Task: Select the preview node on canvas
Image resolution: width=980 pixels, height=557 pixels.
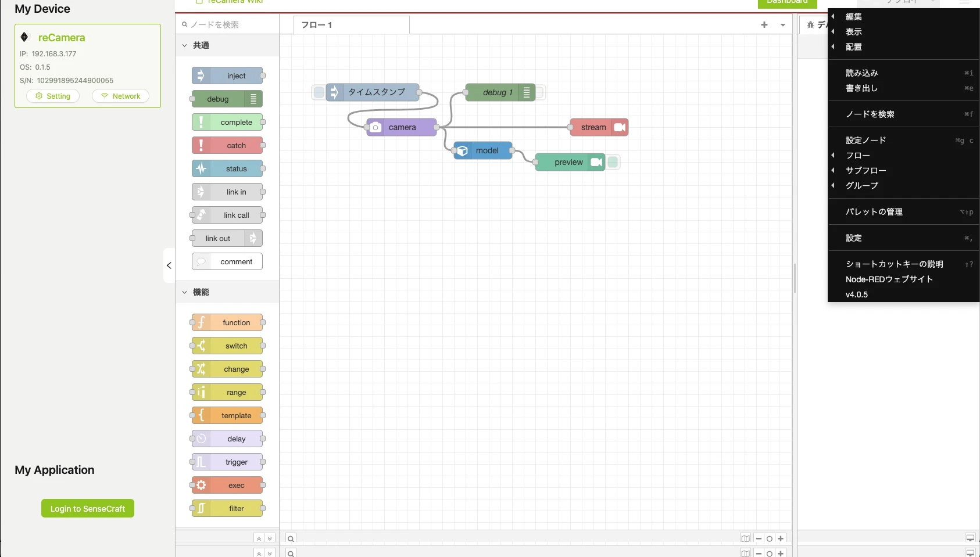Action: [570, 162]
